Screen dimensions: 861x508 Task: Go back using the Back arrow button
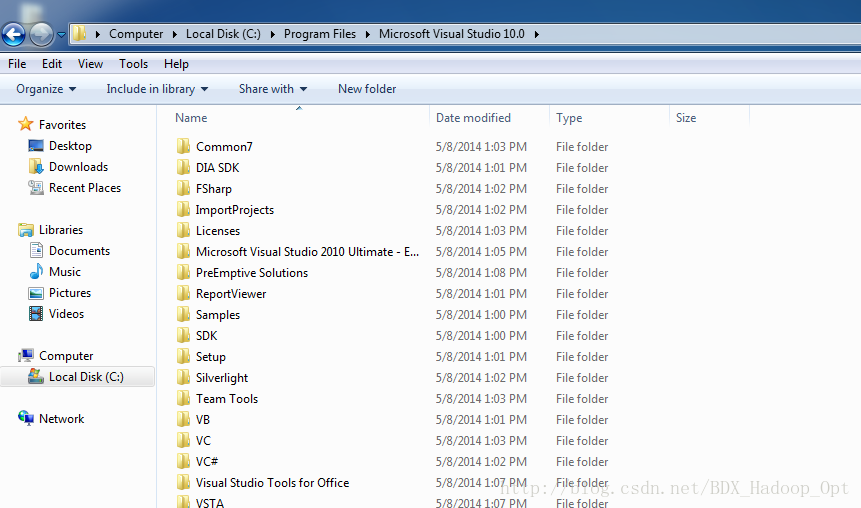click(14, 35)
